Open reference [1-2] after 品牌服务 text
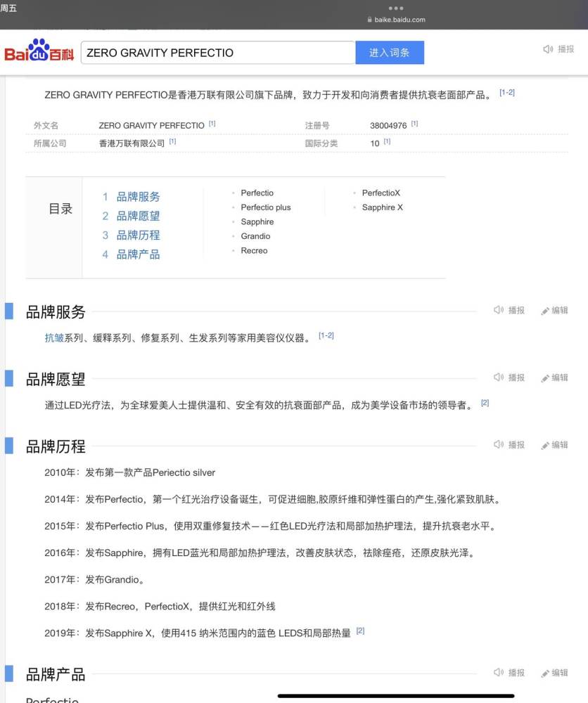The height and width of the screenshot is (703, 588). 326,336
